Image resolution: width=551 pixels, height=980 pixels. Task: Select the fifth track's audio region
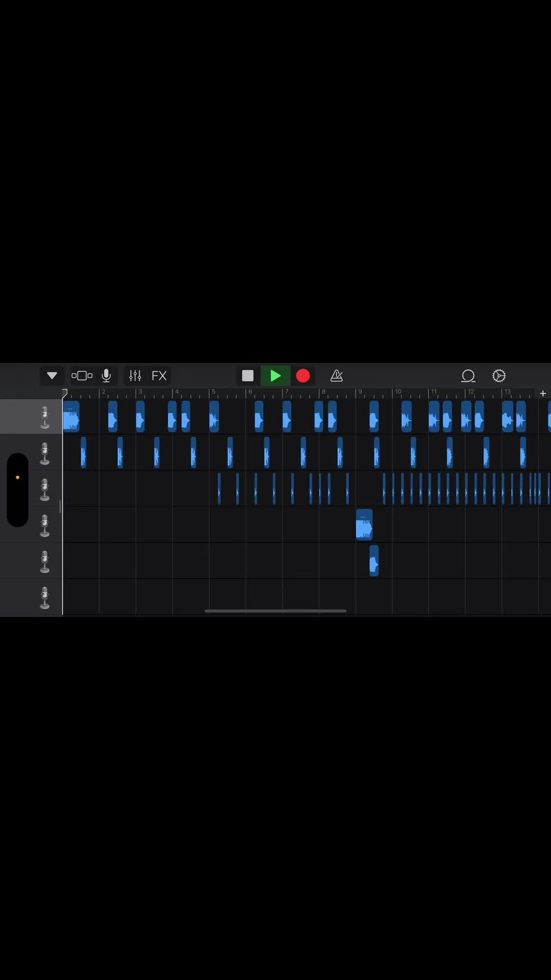pyautogui.click(x=374, y=560)
